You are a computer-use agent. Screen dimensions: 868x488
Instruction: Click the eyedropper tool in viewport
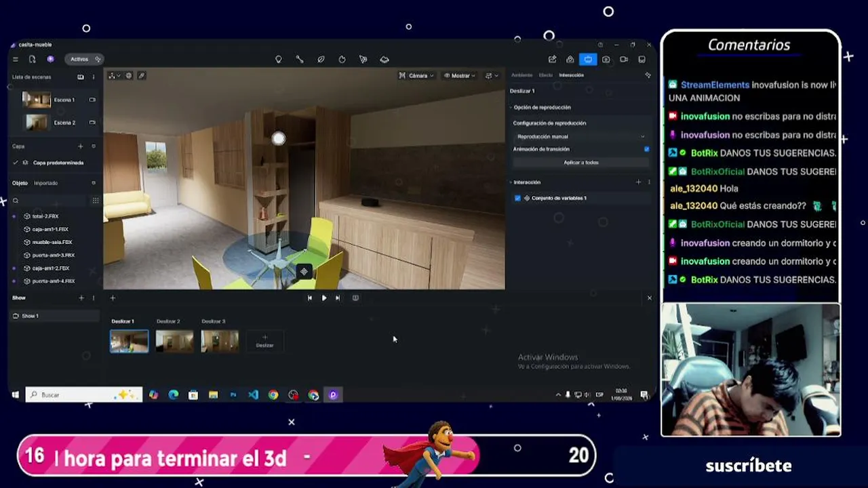(142, 75)
